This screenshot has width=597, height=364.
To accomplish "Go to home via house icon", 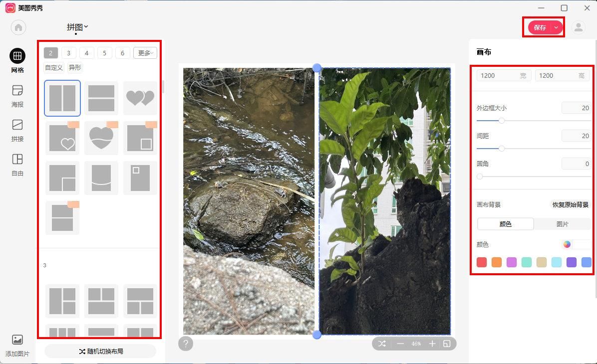I will coord(18,27).
